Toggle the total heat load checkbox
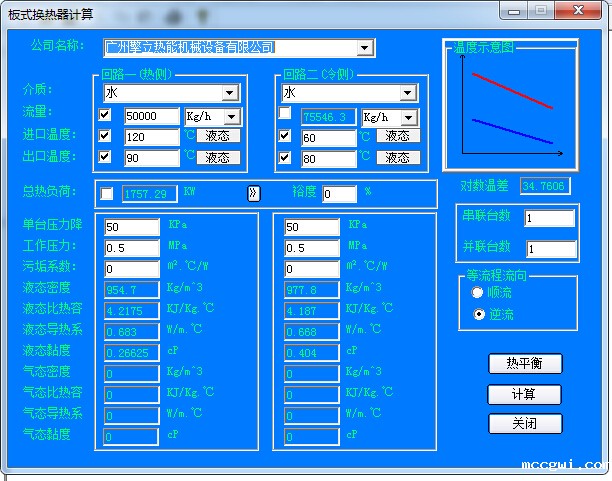 (107, 193)
